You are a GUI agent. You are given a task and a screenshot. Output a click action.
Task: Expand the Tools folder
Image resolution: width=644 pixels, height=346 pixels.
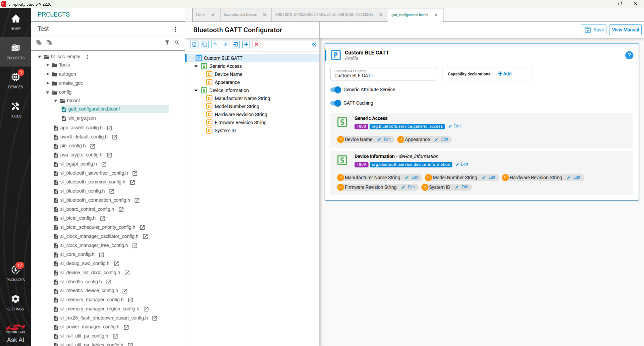[x=48, y=65]
